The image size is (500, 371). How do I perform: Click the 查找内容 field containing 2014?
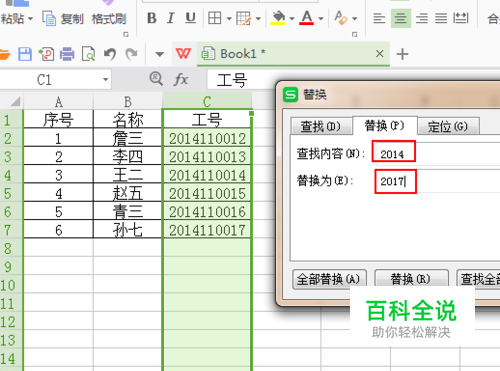[437, 153]
